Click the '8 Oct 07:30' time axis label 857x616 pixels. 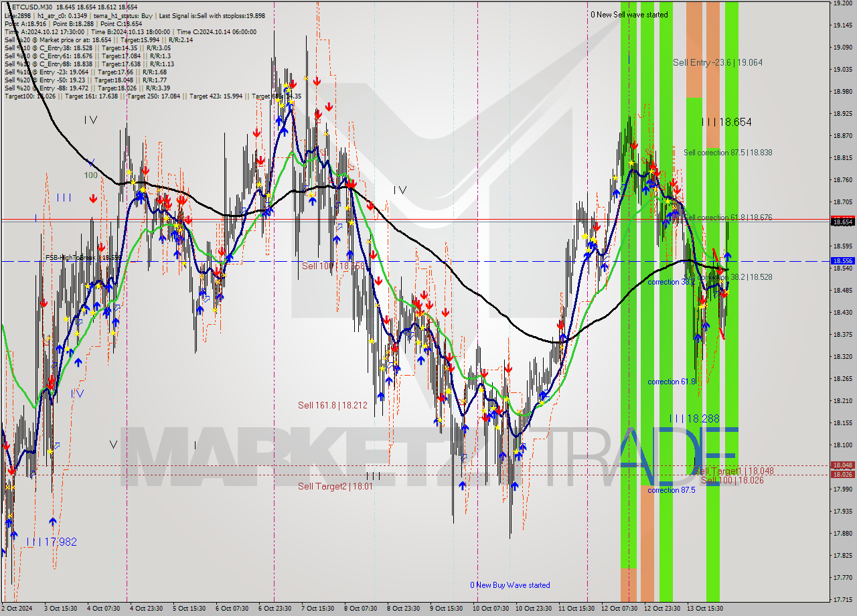coord(360,609)
